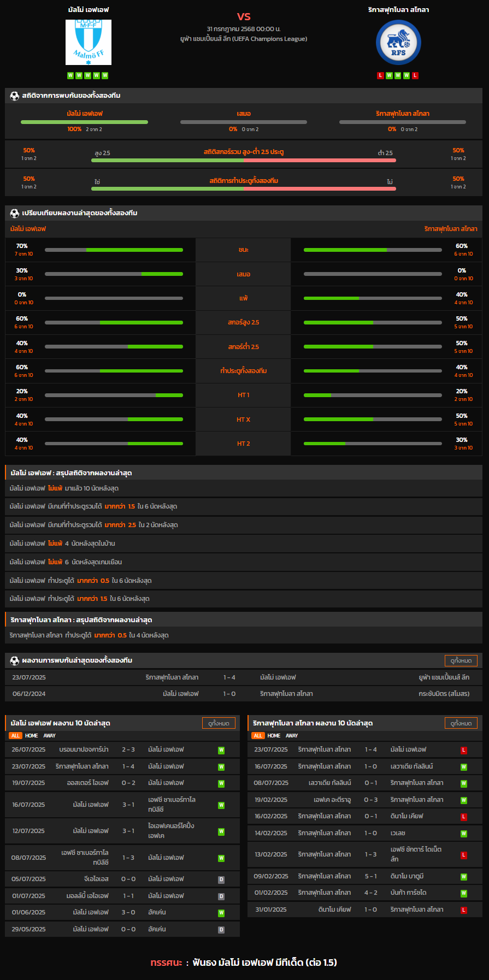The image size is (489, 980).
Task: Click first W form badge under Malmö logo
Action: [x=70, y=75]
